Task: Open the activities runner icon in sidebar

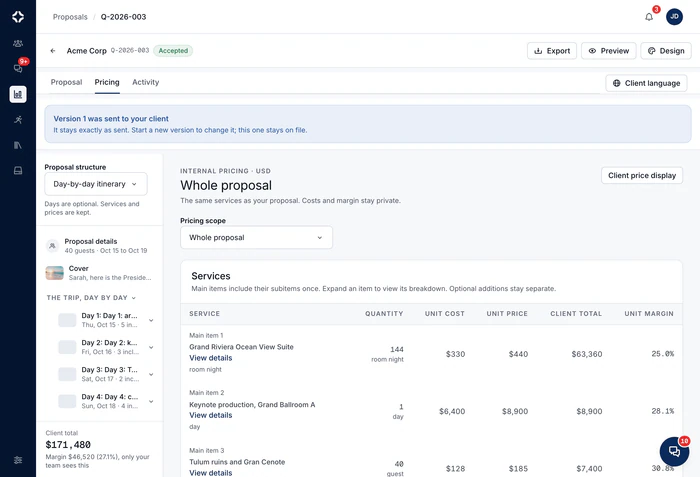Action: (x=18, y=120)
